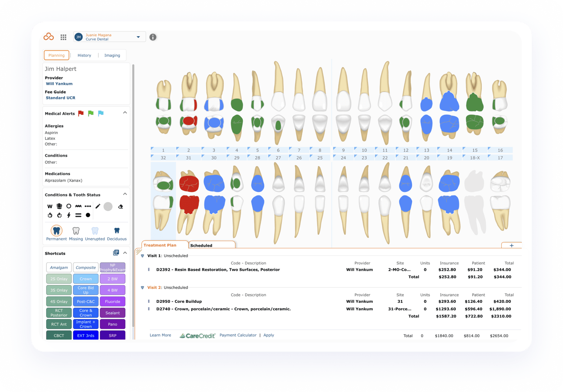The height and width of the screenshot is (392, 563).
Task: Click the CareCredit Apply link
Action: [269, 335]
